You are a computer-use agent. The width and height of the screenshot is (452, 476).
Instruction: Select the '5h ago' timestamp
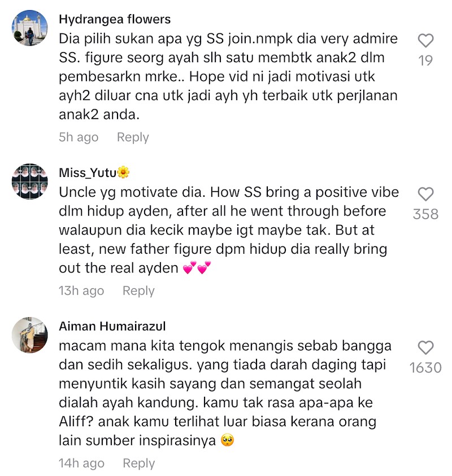click(79, 137)
